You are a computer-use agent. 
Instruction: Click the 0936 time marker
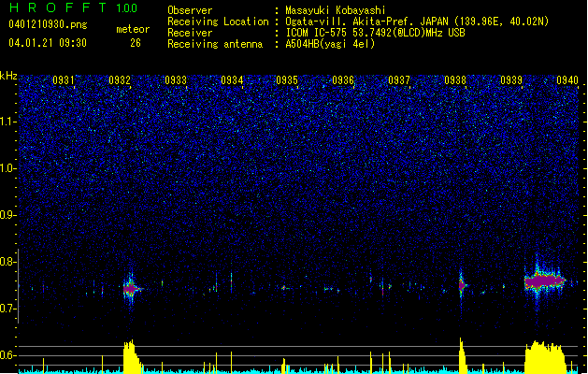tap(343, 79)
